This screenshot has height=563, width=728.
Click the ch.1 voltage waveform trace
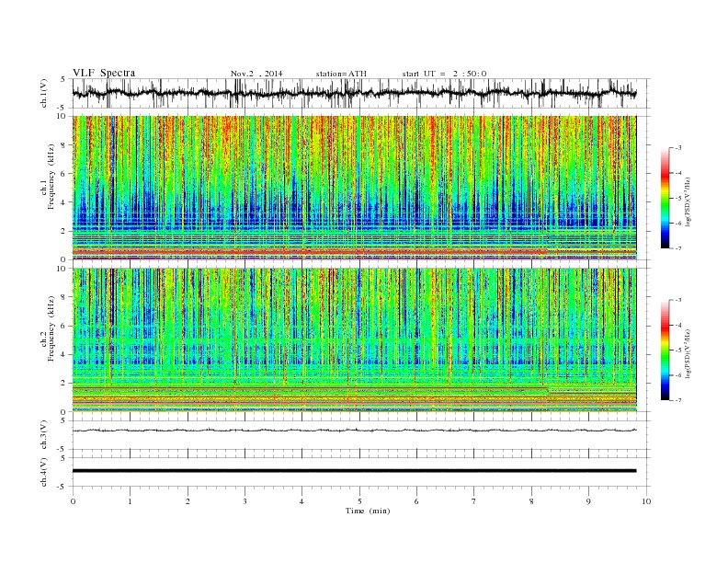pyautogui.click(x=354, y=93)
